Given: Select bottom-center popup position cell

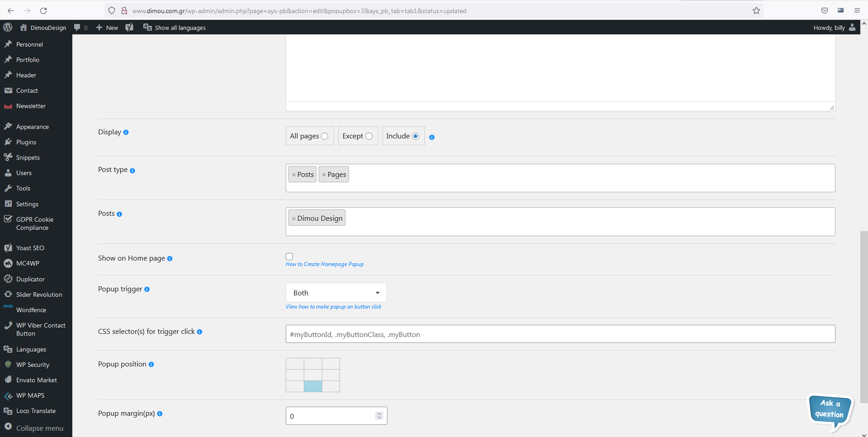Looking at the screenshot, I should coord(313,386).
